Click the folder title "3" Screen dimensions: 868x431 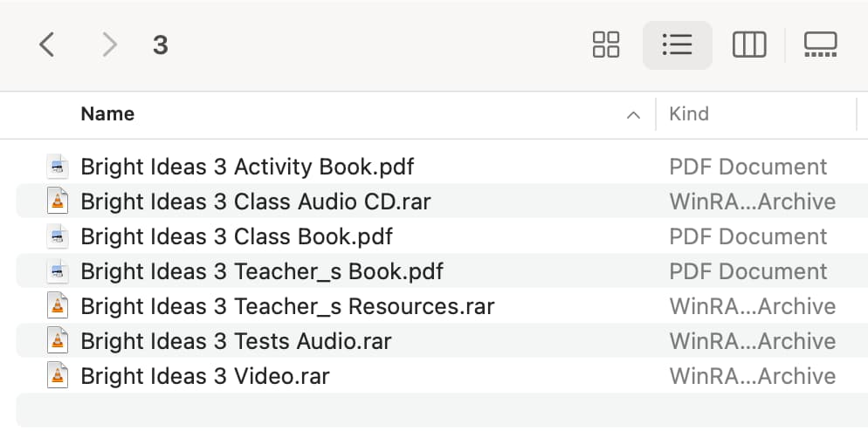pyautogui.click(x=161, y=45)
